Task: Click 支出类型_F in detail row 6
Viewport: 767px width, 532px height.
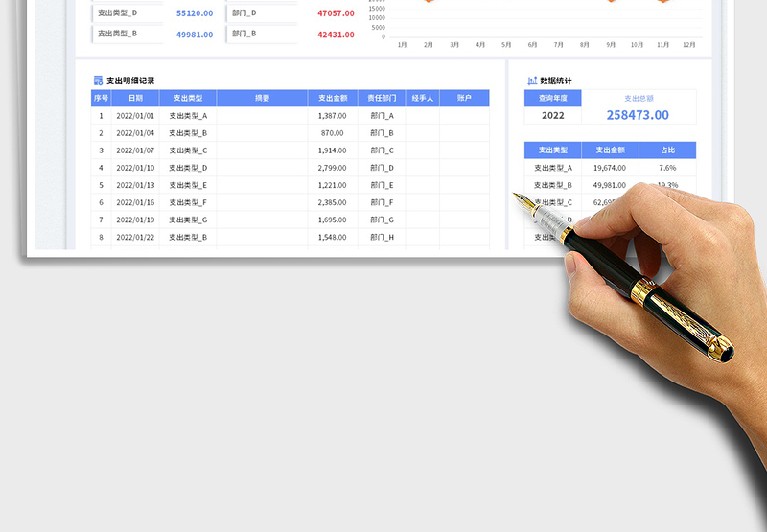Action: click(x=188, y=202)
